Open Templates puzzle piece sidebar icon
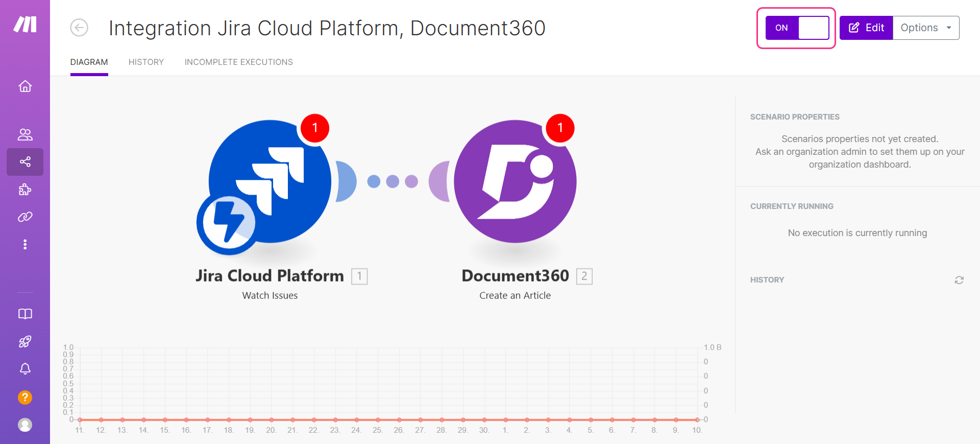This screenshot has width=980, height=444. [x=25, y=190]
